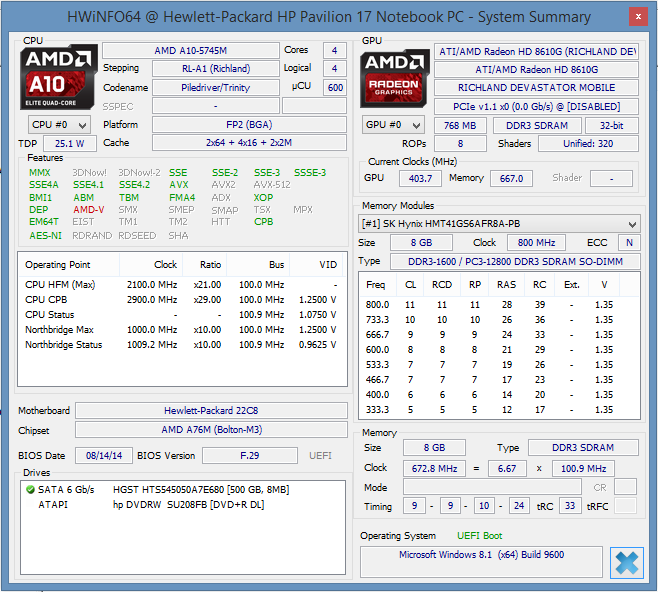Click the 32-bit memory bus width field
Viewport: 658px width, 592px height.
[612, 125]
